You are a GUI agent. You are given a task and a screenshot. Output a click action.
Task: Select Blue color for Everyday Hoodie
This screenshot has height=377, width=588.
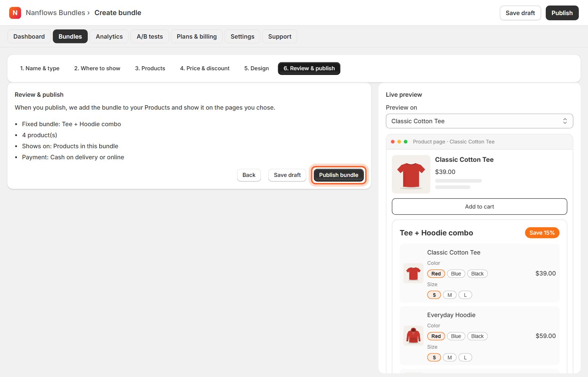(x=456, y=336)
